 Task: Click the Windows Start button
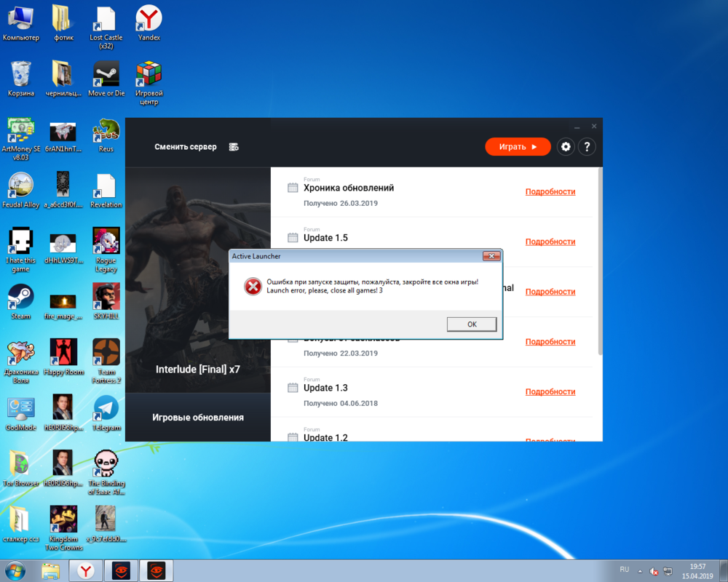15,570
